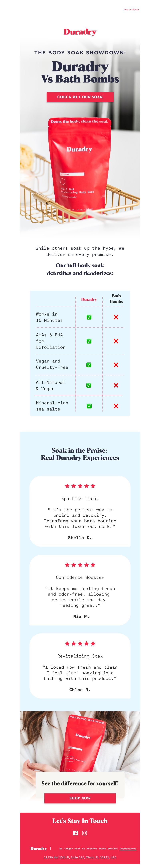Click the white Duradry footer logo
Screen dimensions: 160x868
pos(38,848)
